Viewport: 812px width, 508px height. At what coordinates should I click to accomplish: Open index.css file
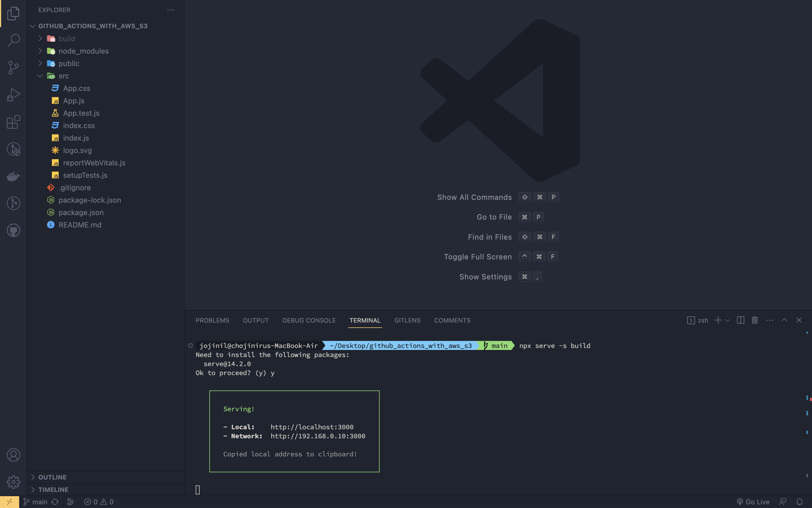tap(105, 126)
